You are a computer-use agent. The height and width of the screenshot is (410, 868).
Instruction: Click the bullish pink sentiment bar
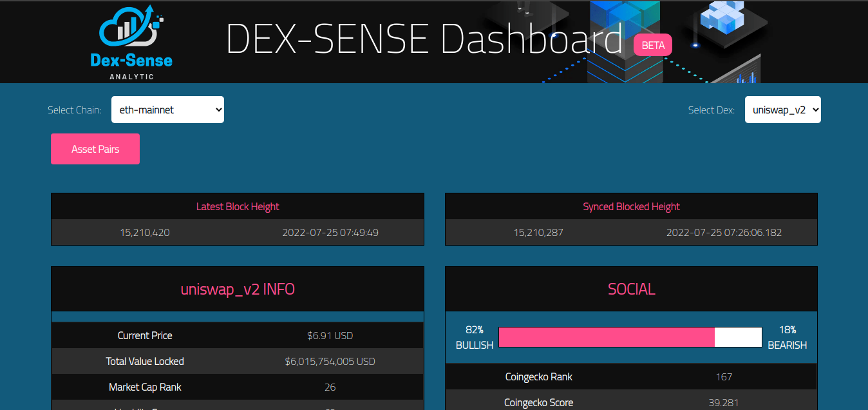pyautogui.click(x=606, y=337)
